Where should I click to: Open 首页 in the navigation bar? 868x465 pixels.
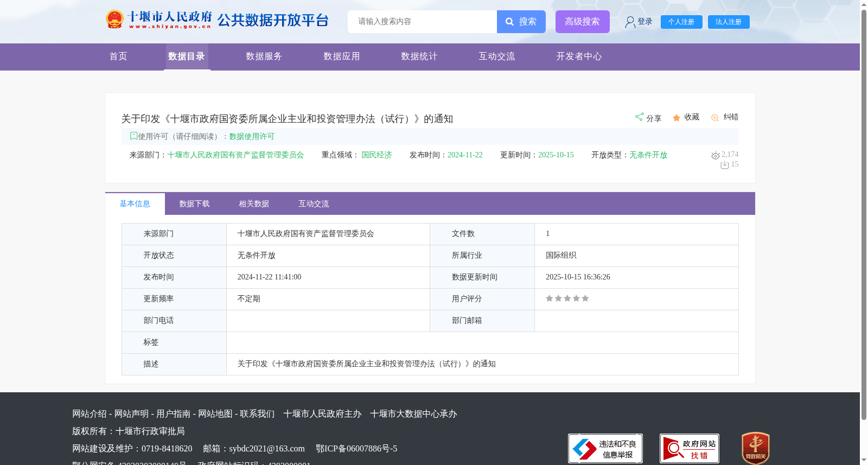pos(118,56)
